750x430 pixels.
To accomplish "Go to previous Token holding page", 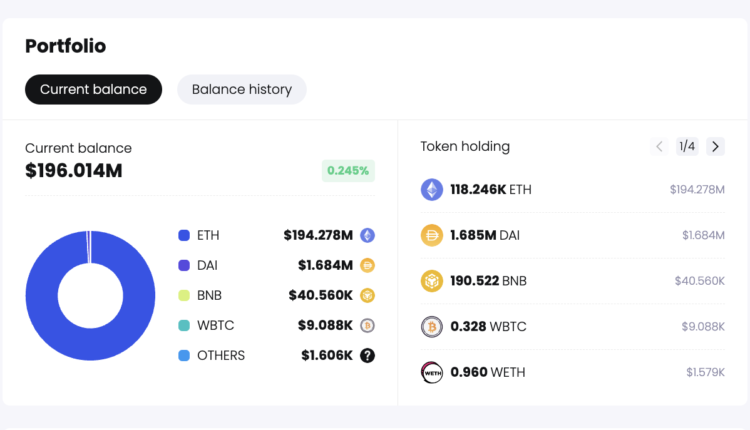I will pyautogui.click(x=659, y=146).
